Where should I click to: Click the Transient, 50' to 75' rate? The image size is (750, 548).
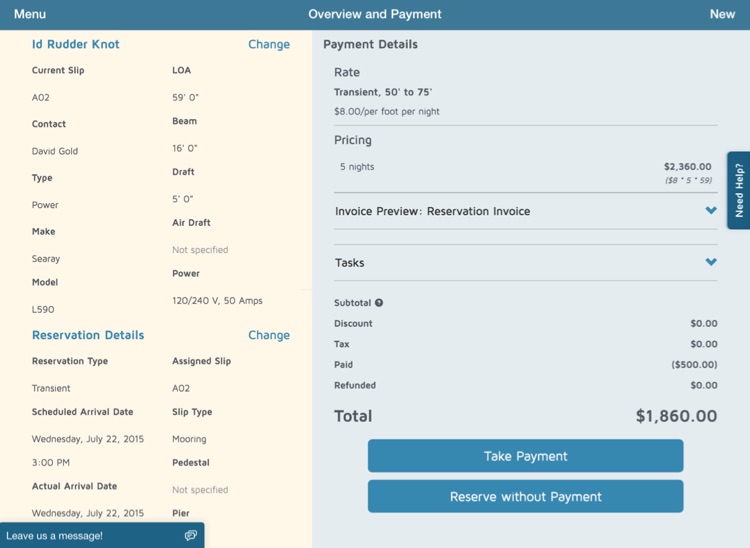383,92
